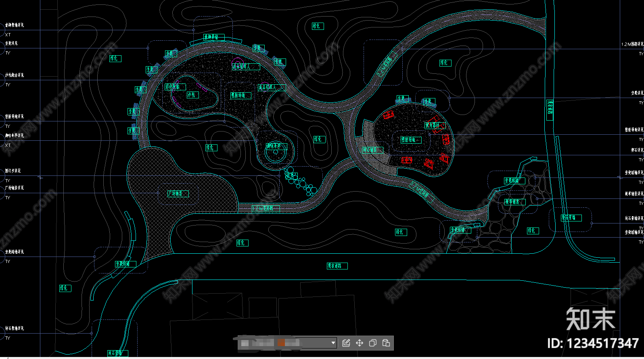Click the 广场铺装 plaza paving label
The width and height of the screenshot is (644, 359).
(x=178, y=194)
